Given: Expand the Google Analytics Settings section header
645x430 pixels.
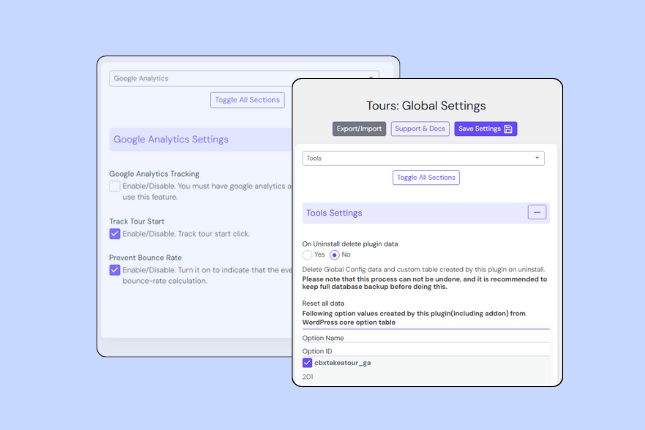Looking at the screenshot, I should coord(171,139).
